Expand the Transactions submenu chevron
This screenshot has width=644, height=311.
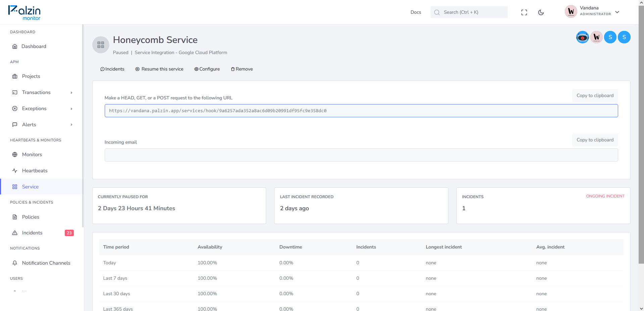pyautogui.click(x=71, y=93)
